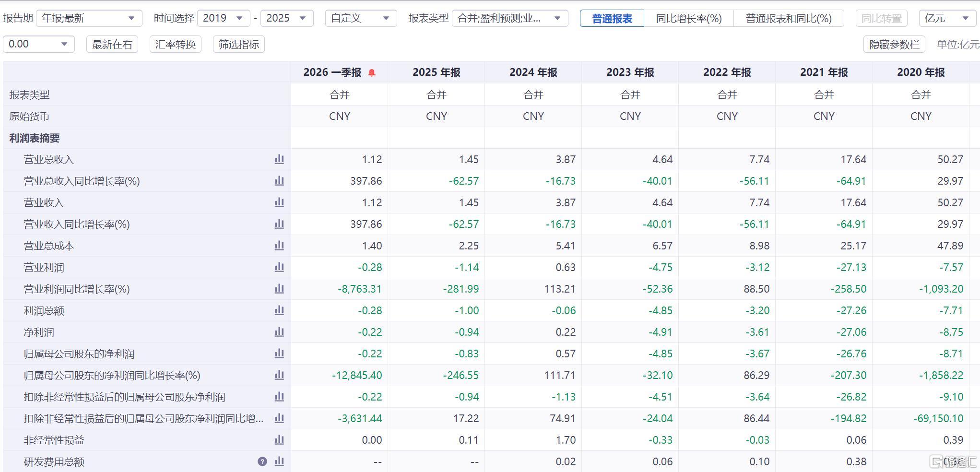The width and height of the screenshot is (980, 472).
Task: Open the 报表类型 合并;盈利预测 dropdown
Action: pyautogui.click(x=510, y=18)
